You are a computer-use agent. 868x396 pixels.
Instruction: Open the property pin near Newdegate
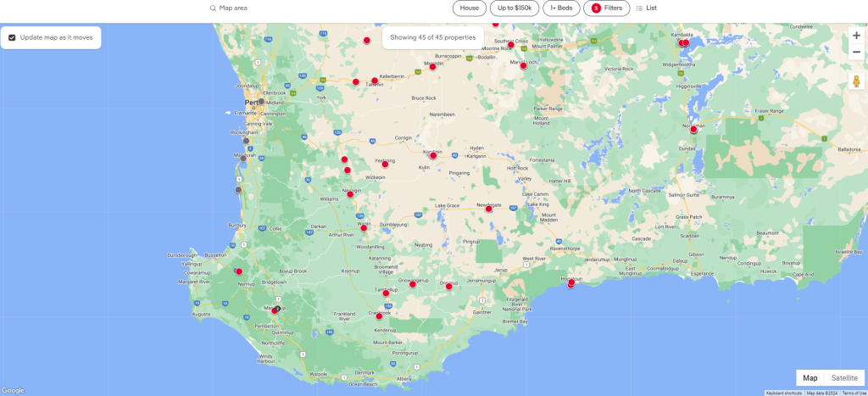point(489,208)
